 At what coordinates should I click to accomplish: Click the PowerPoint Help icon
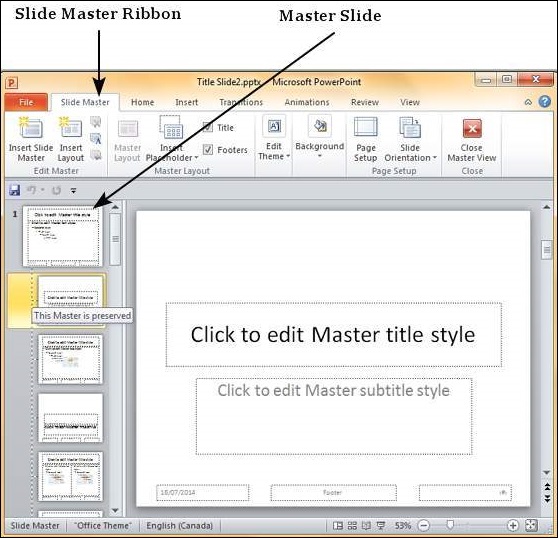[544, 102]
